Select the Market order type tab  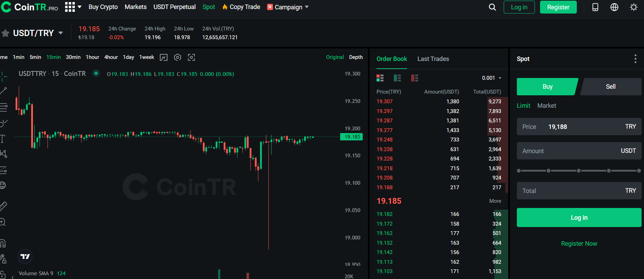coord(547,106)
